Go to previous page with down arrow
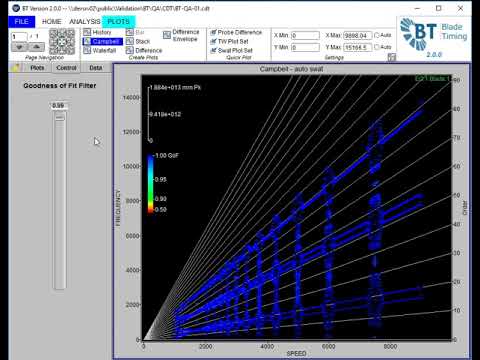This screenshot has height=360, width=480. pos(19,47)
